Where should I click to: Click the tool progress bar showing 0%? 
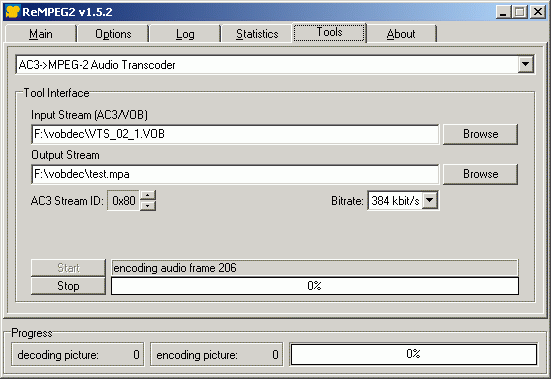(315, 286)
